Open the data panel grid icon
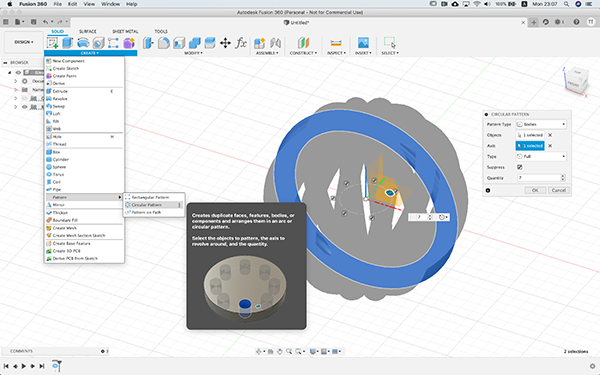600x375 pixels. (x=6, y=22)
